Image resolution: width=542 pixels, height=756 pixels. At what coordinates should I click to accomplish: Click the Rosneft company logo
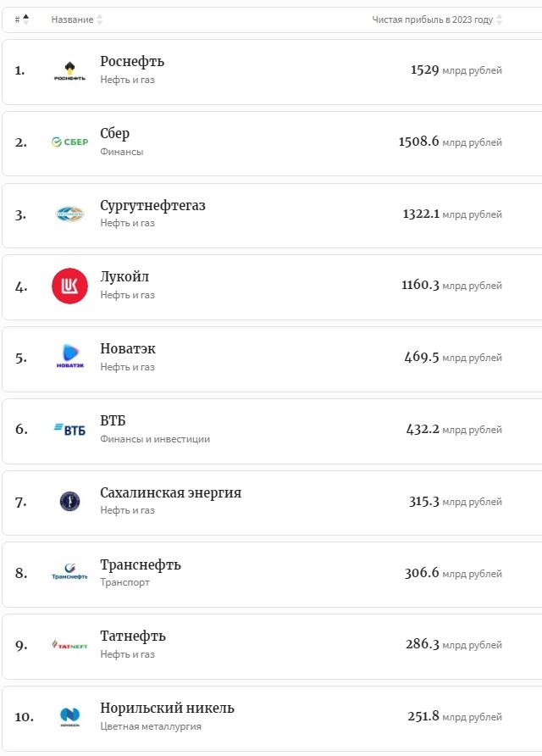(69, 70)
